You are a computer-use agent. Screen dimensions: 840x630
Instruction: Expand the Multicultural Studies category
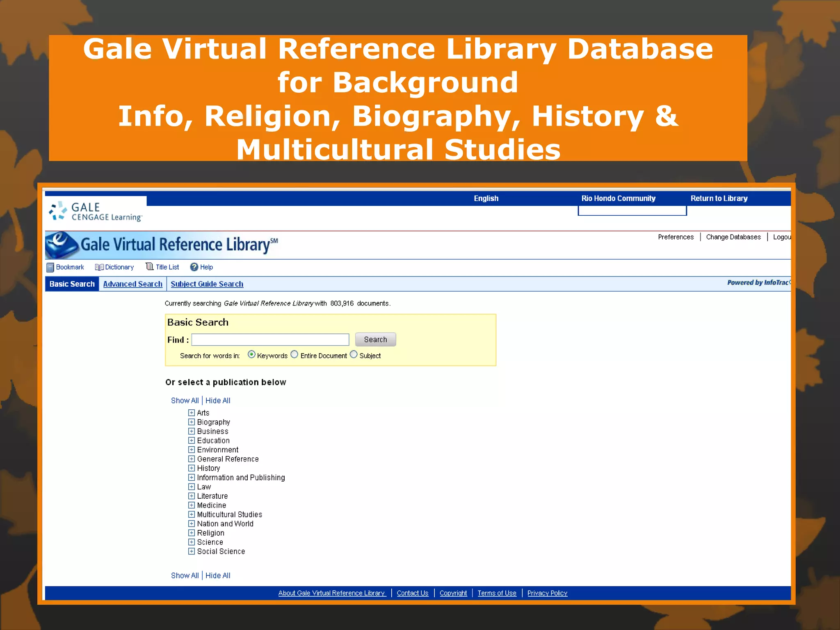(x=192, y=514)
